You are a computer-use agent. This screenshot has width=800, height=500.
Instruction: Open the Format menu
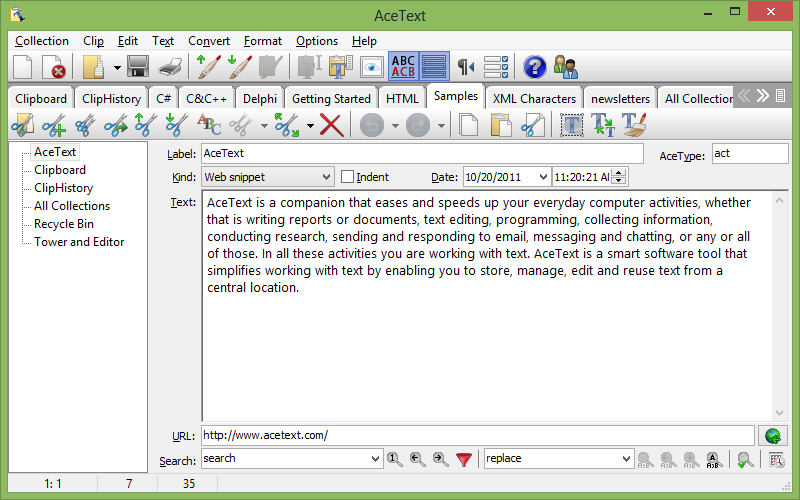click(263, 41)
